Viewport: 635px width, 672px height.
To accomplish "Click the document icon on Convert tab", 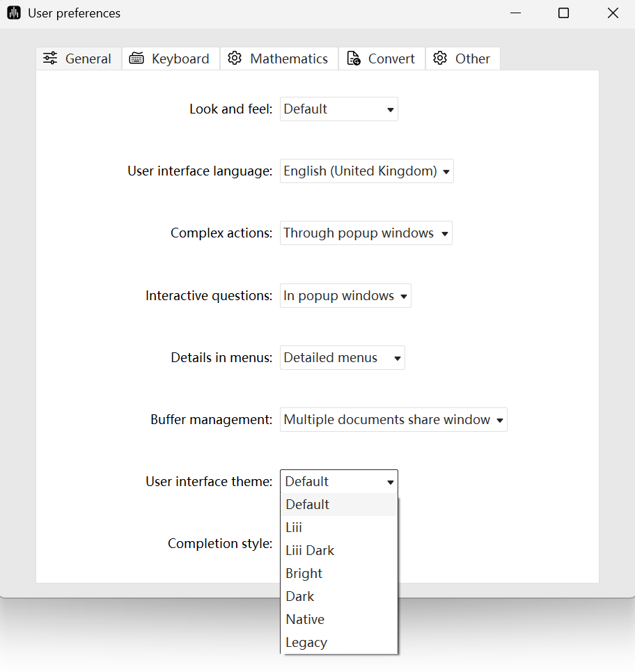I will [354, 58].
